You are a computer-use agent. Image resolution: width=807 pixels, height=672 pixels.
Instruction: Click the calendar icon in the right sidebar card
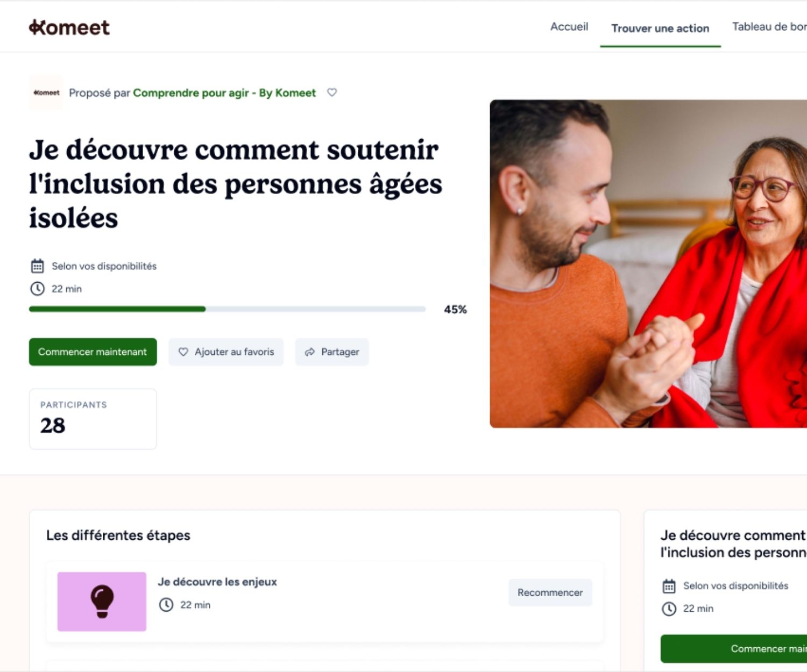(x=669, y=586)
